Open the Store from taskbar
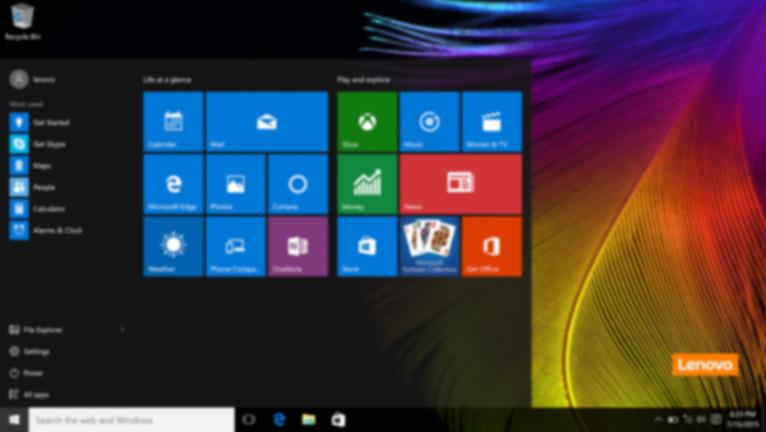This screenshot has height=432, width=766. click(339, 420)
